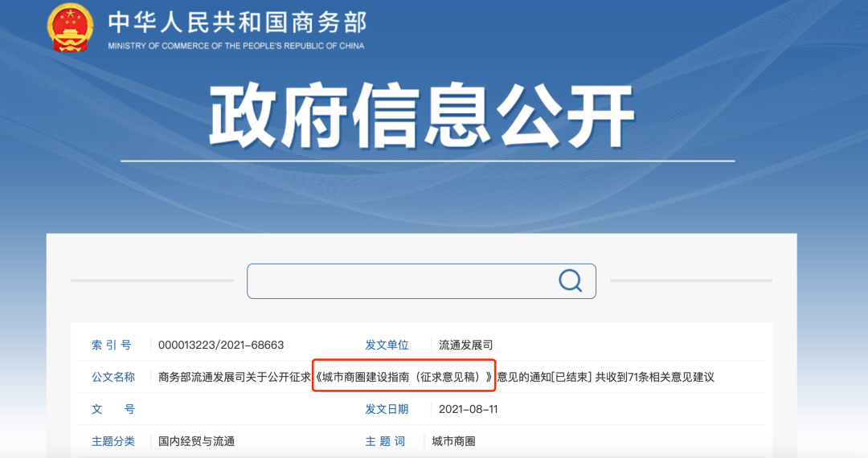Viewport: 868px width, 458px height.
Task: Click the 公文名称 label
Action: 113,377
